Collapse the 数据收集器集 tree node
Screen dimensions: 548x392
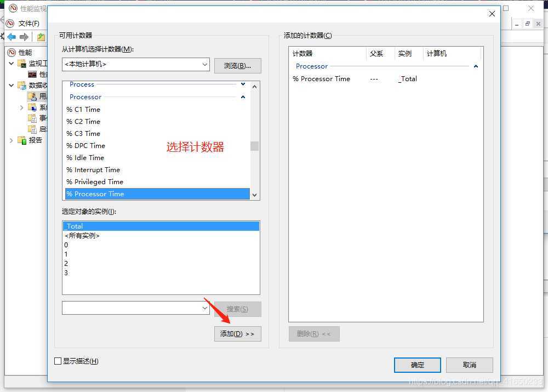[11, 85]
